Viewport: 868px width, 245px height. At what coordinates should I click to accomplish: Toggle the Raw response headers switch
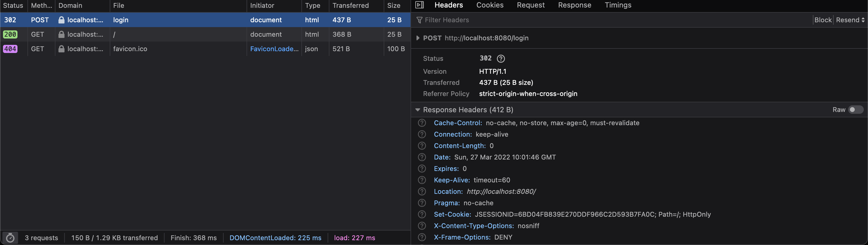coord(855,110)
